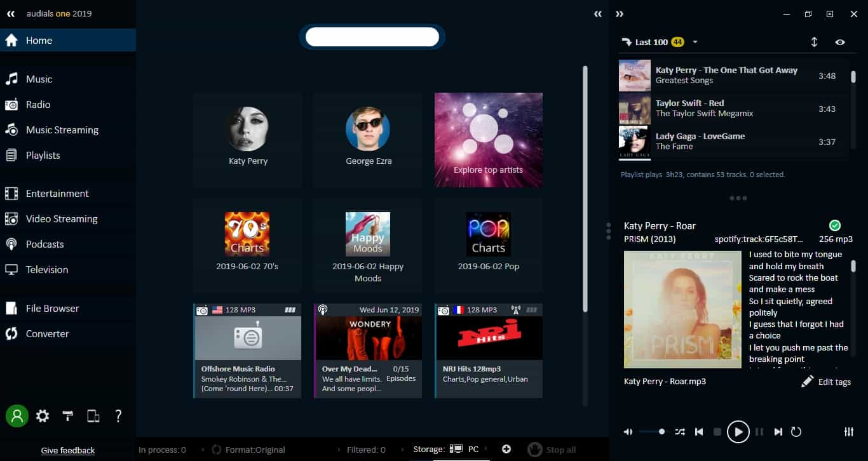Click the Storage: PC selector
Screen dimensions: 868x461
pos(445,450)
